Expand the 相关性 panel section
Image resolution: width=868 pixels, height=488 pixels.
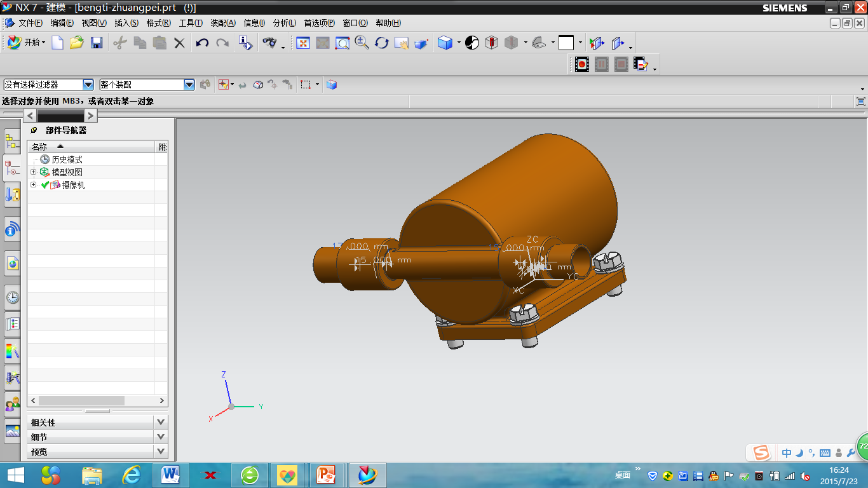pos(161,422)
